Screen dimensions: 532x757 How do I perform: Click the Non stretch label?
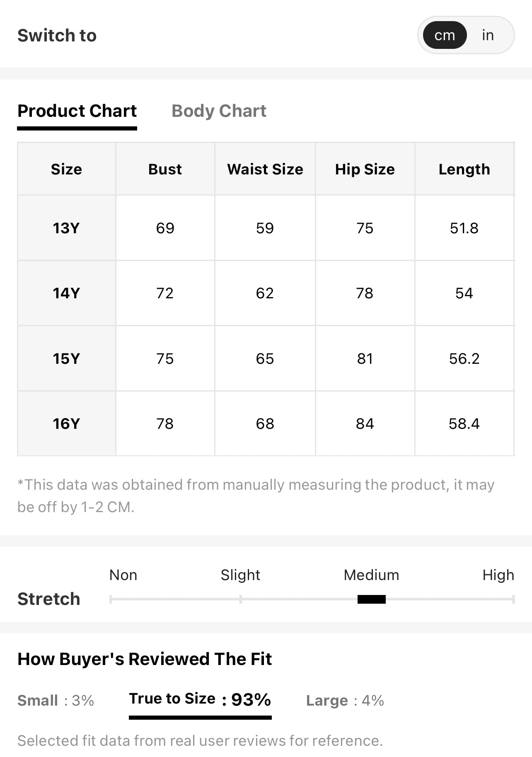[123, 575]
